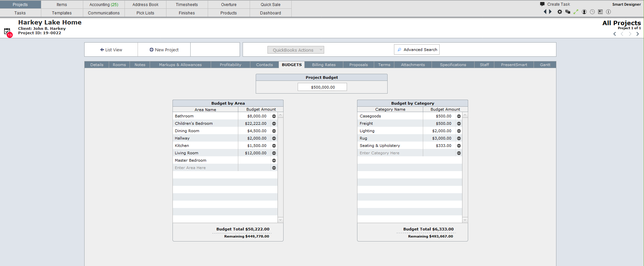This screenshot has width=644, height=266.
Task: Jump to first project with bold left chevron
Action: tap(615, 34)
